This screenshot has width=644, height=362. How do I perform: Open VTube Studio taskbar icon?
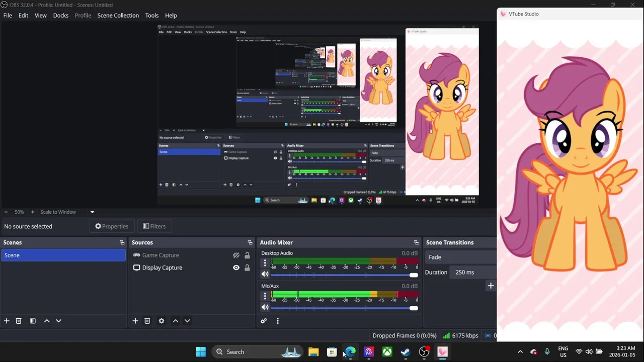(x=442, y=352)
